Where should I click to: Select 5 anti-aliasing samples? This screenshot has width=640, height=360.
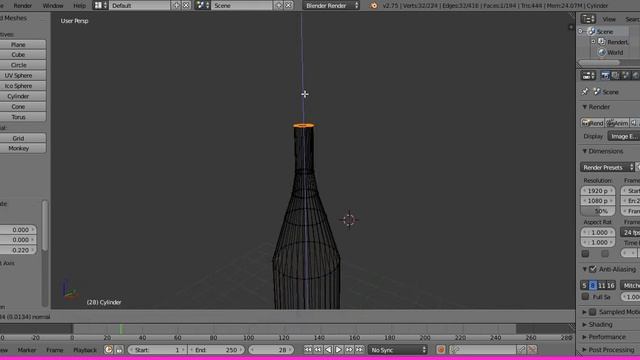click(x=584, y=285)
